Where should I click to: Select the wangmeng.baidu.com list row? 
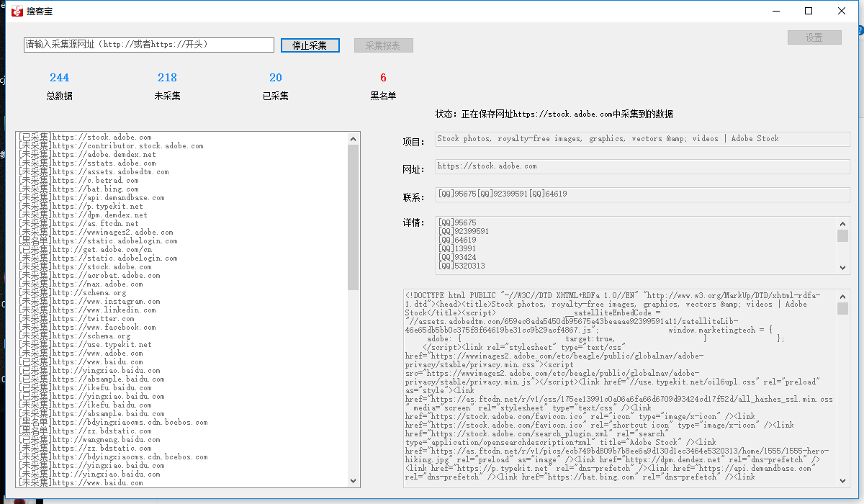pyautogui.click(x=183, y=439)
